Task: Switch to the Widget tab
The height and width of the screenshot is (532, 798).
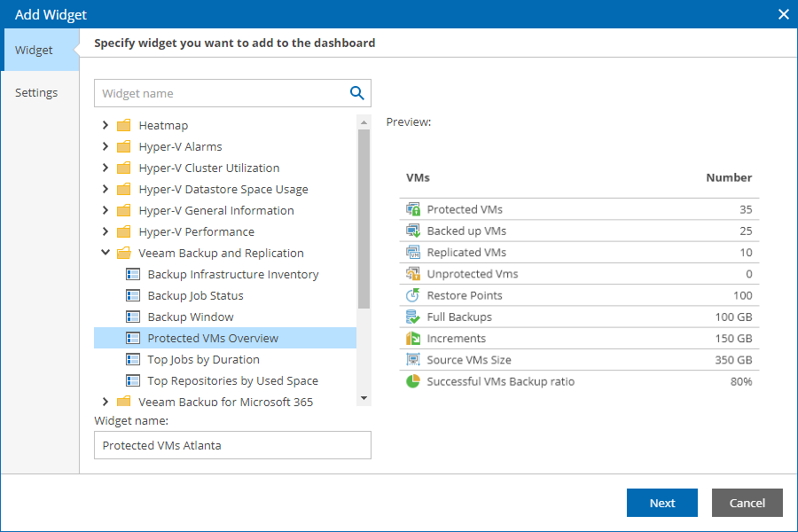Action: (40, 50)
